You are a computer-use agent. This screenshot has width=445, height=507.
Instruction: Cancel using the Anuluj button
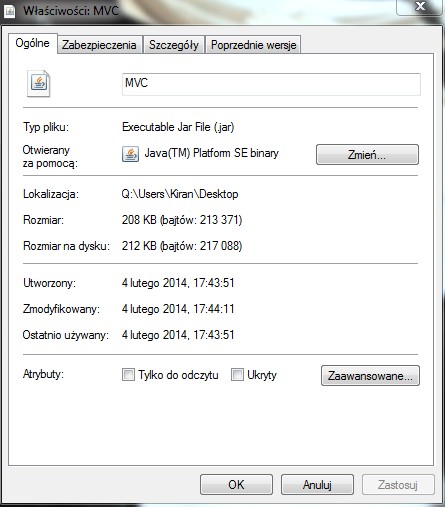317,484
